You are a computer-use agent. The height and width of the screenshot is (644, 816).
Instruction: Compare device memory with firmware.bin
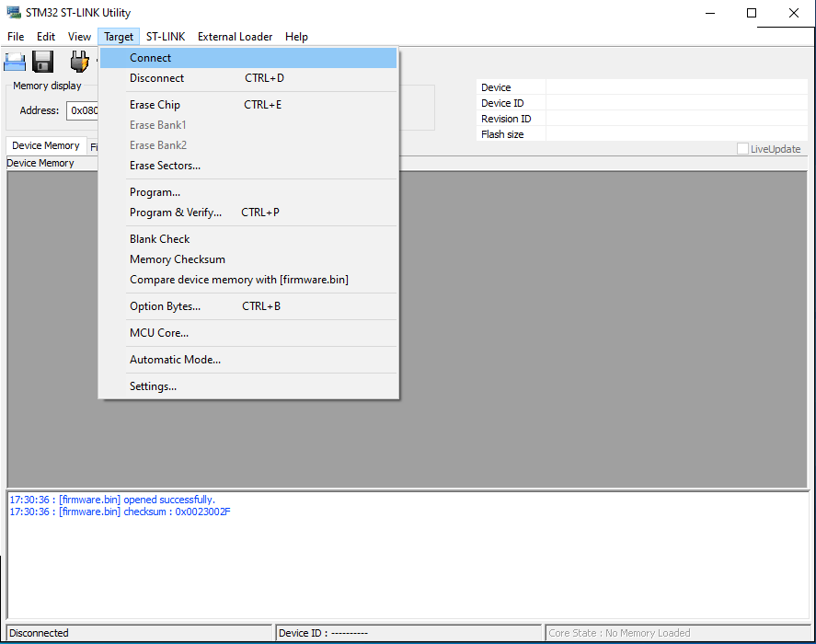tap(248, 280)
